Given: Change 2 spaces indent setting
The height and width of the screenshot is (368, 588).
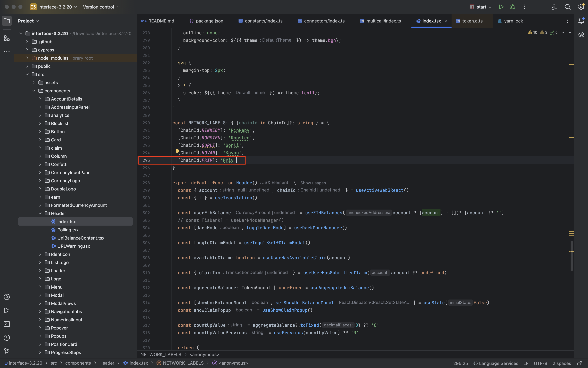Looking at the screenshot, I should [561, 363].
